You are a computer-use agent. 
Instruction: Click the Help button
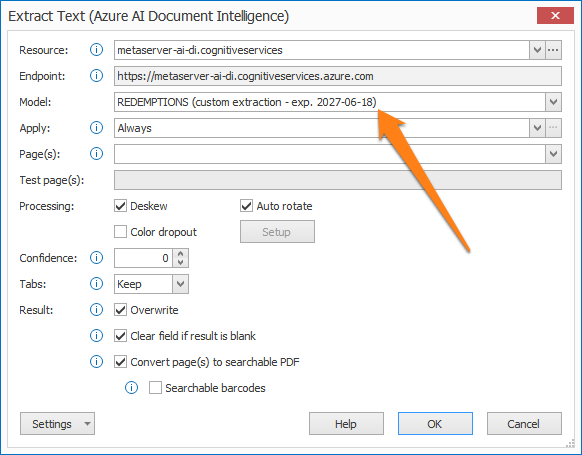[346, 423]
